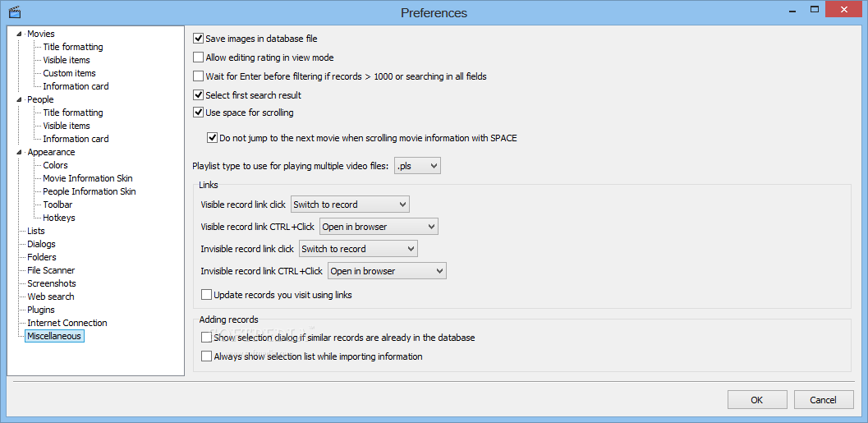
Task: Toggle Select first search result checkbox
Action: (198, 94)
